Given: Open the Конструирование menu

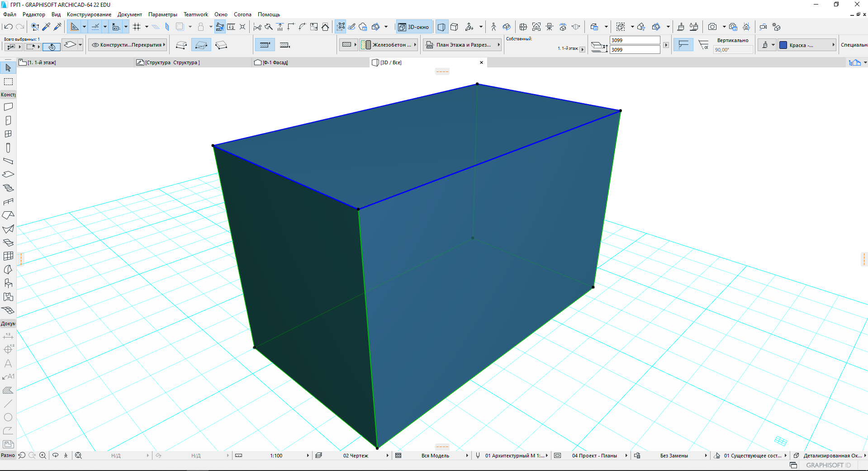Looking at the screenshot, I should coord(89,14).
